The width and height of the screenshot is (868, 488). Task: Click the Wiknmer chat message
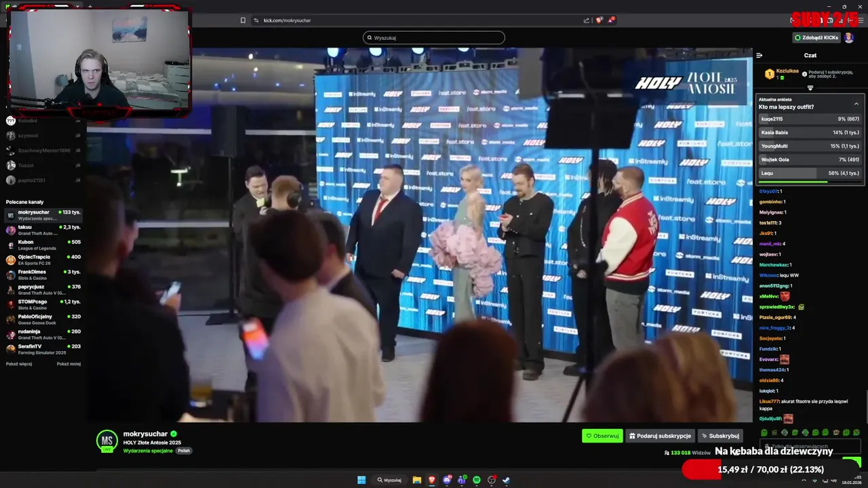coord(779,276)
